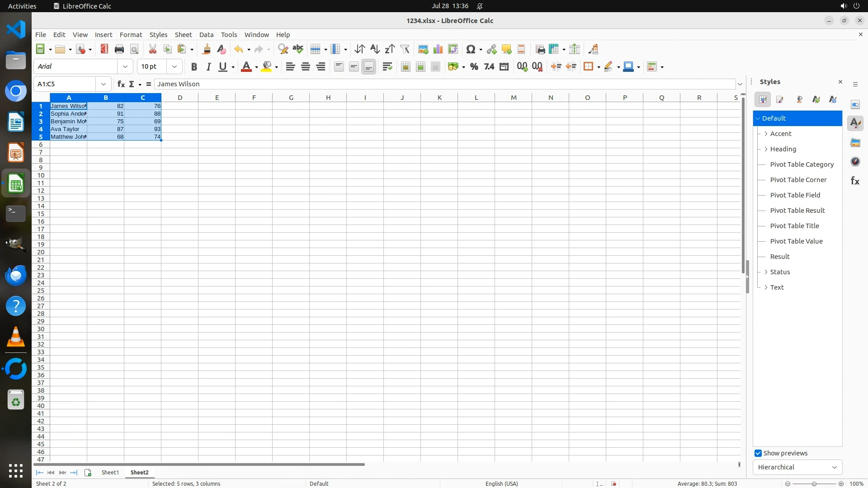Screen dimensions: 868x488
Task: Open the font size dropdown
Action: pos(175,66)
